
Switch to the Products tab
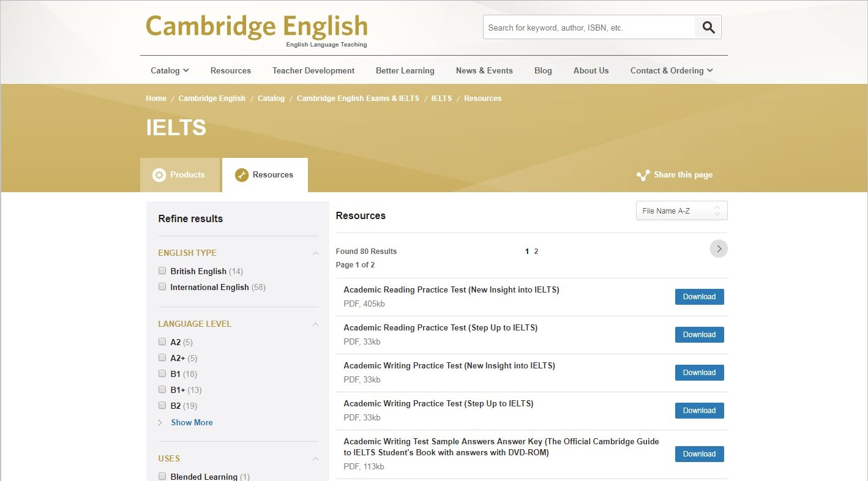[180, 175]
